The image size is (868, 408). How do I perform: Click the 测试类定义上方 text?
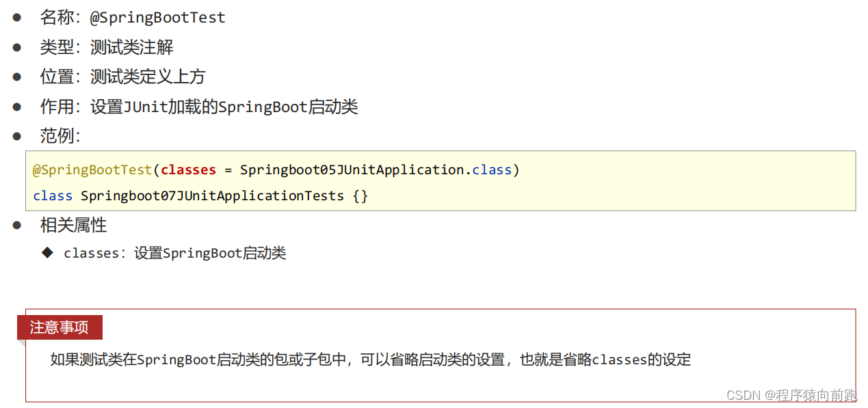(148, 77)
